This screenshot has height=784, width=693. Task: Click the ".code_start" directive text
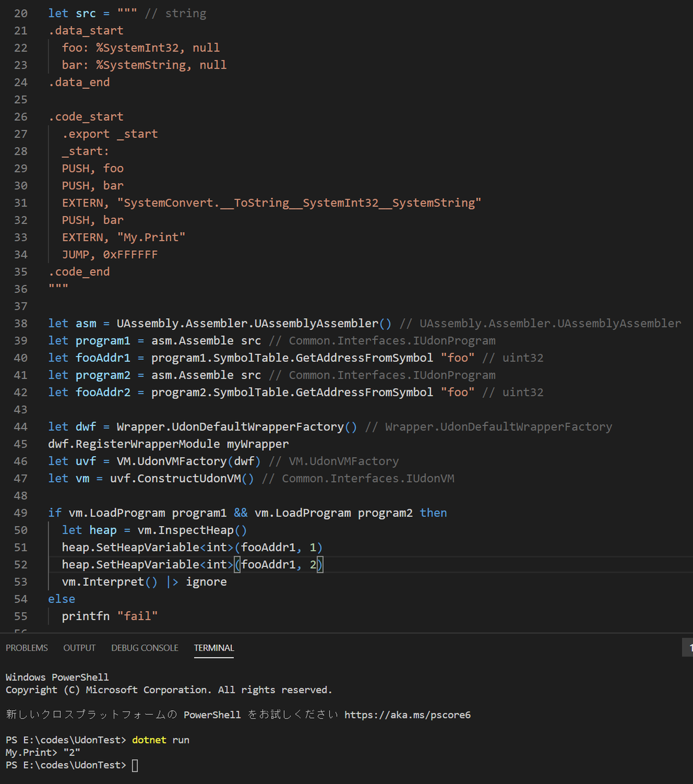86,116
